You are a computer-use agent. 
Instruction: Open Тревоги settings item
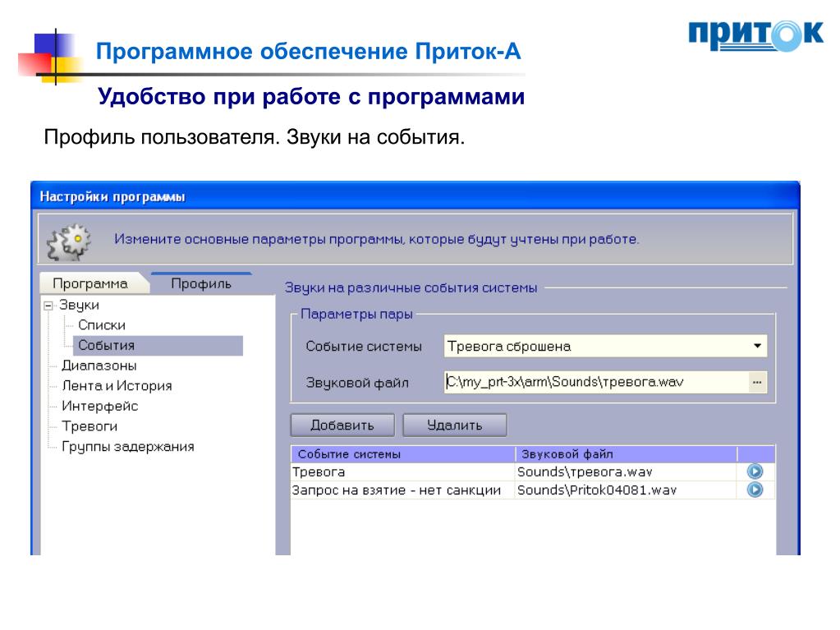90,426
